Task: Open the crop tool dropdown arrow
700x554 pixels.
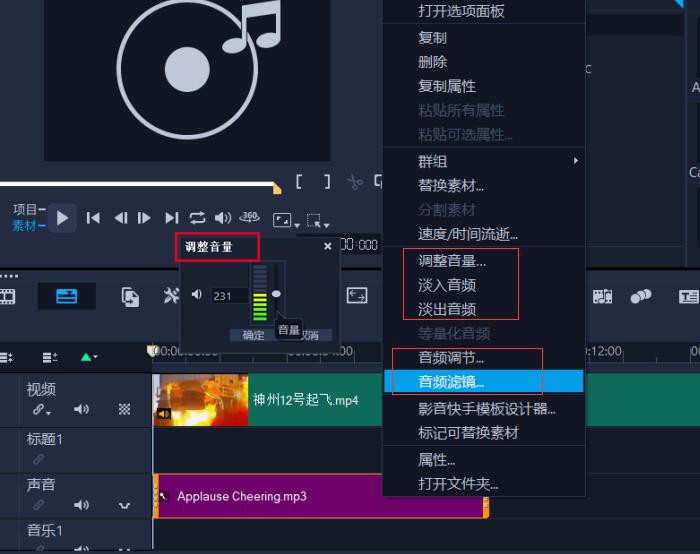Action: point(327,225)
